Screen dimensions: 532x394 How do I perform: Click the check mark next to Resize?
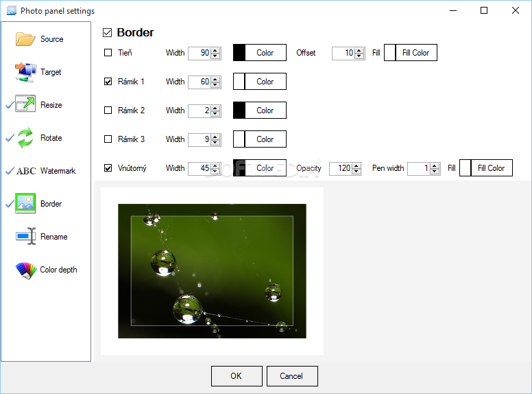[10, 105]
